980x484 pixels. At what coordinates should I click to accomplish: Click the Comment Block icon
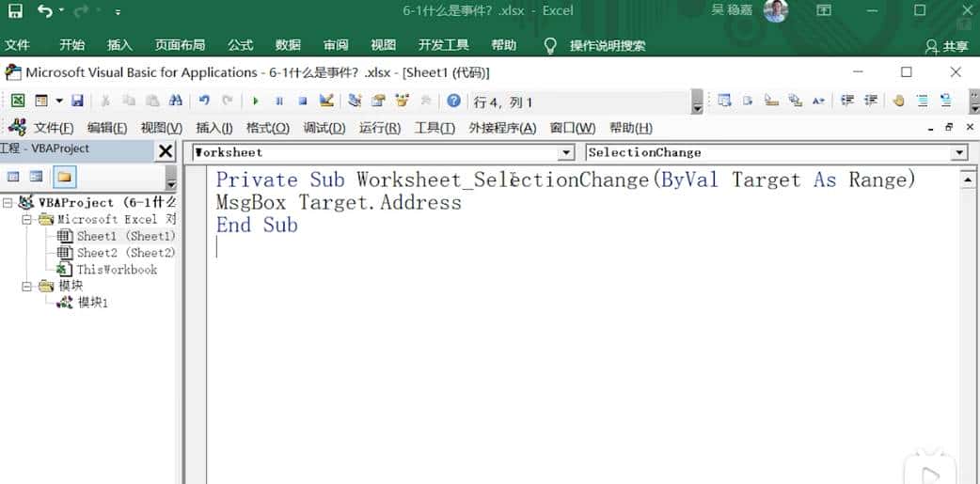coord(922,101)
